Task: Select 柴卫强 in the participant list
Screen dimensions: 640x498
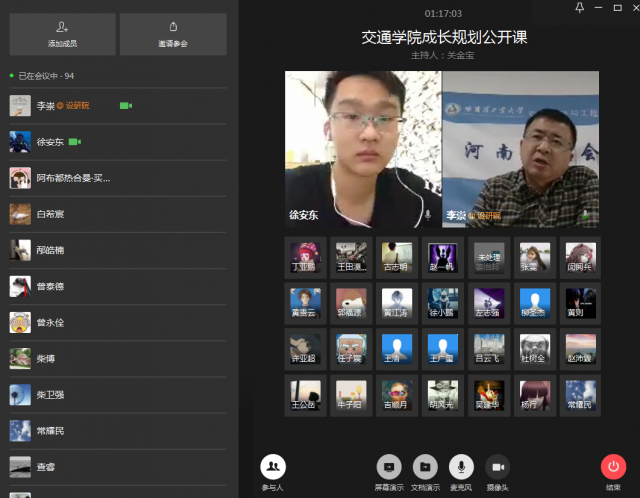Action: click(x=118, y=395)
